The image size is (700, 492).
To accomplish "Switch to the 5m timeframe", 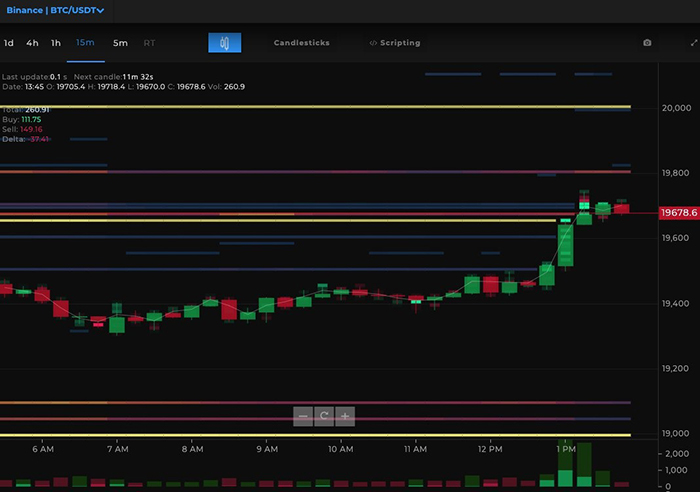I will coord(120,43).
